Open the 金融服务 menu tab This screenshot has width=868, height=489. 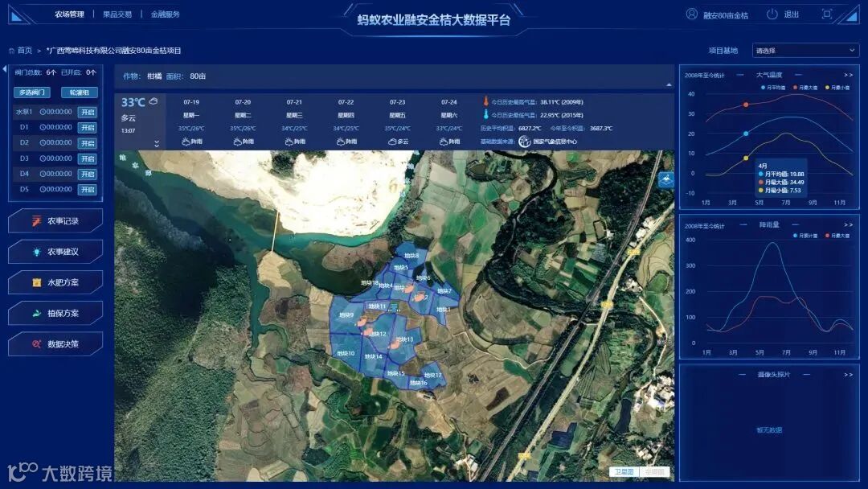165,14
